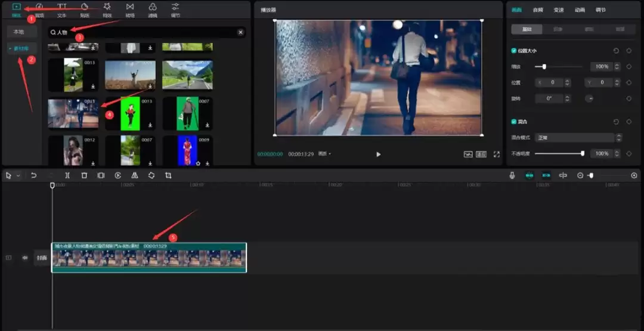Click the undo arrow in timeline toolbar
Viewport: 644px width, 331px height.
tap(34, 175)
